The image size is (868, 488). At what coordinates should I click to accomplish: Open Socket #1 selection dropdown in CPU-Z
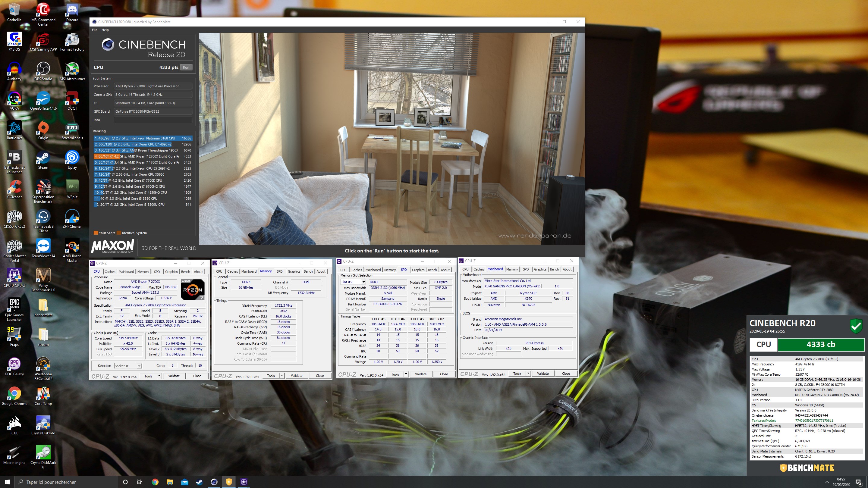pos(128,366)
